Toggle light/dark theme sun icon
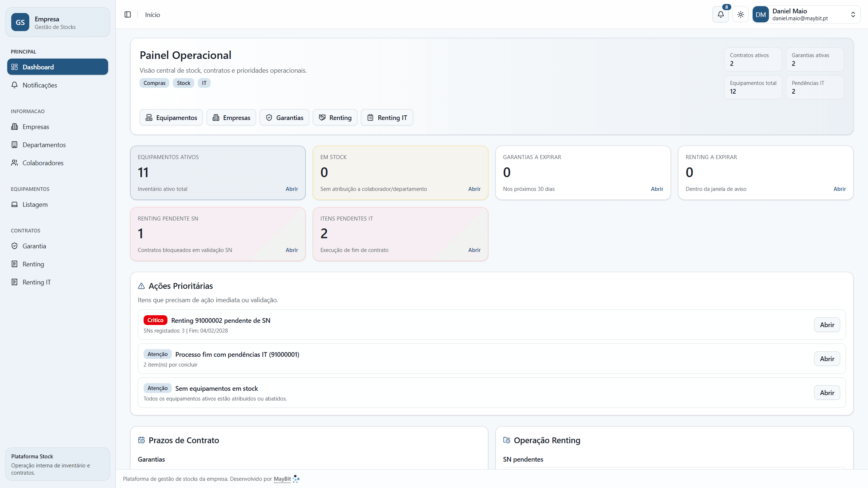 pos(741,14)
